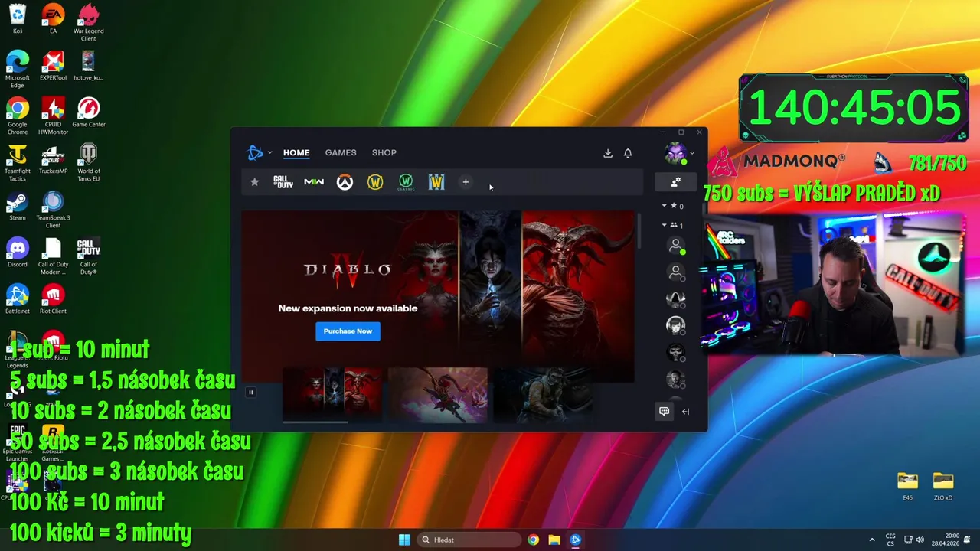The image size is (980, 551).
Task: Open chats icon at bottom right
Action: tap(664, 412)
